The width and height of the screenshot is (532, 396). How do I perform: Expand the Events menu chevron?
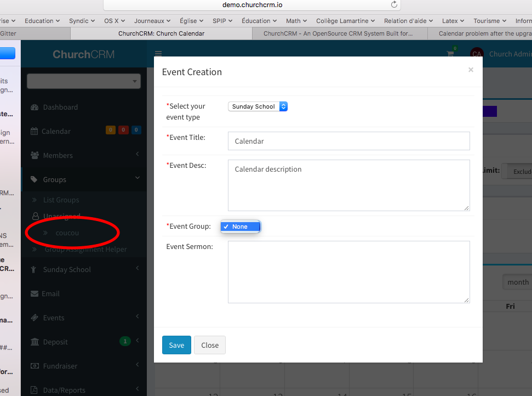click(x=138, y=316)
